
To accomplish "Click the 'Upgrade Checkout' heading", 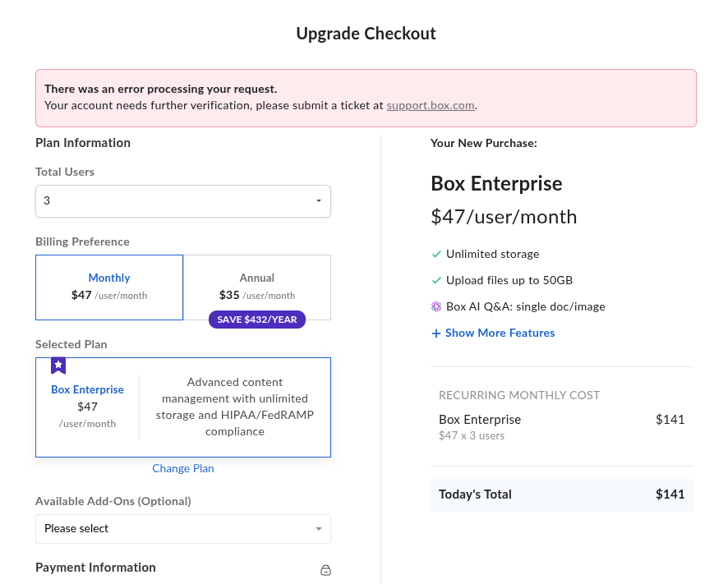I will 366,34.
